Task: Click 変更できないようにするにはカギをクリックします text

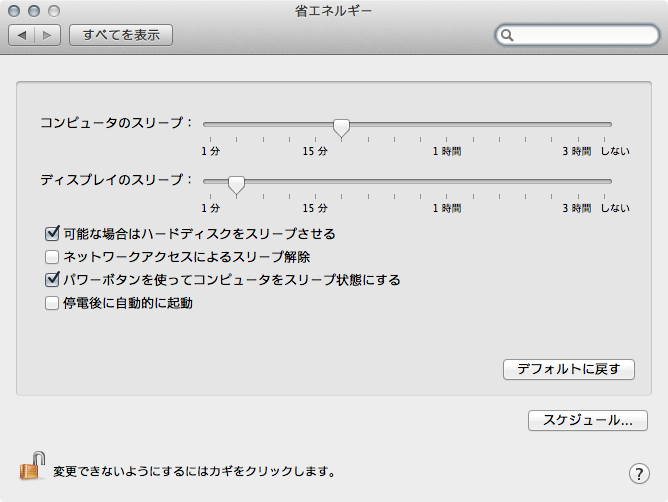Action: 194,471
